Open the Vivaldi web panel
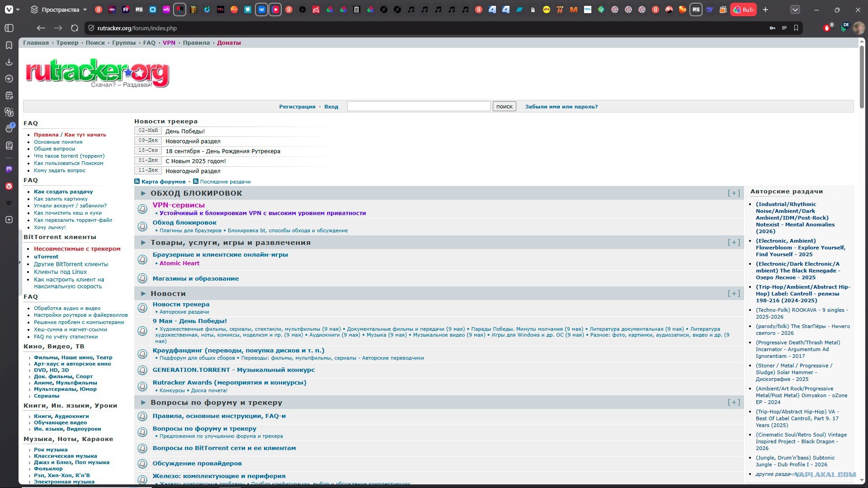Screen dimensions: 868x488 click(x=9, y=186)
